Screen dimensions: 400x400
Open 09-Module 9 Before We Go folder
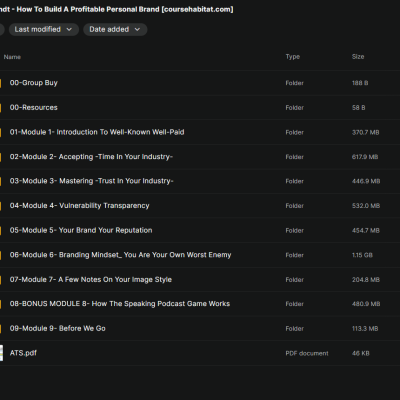tap(58, 328)
